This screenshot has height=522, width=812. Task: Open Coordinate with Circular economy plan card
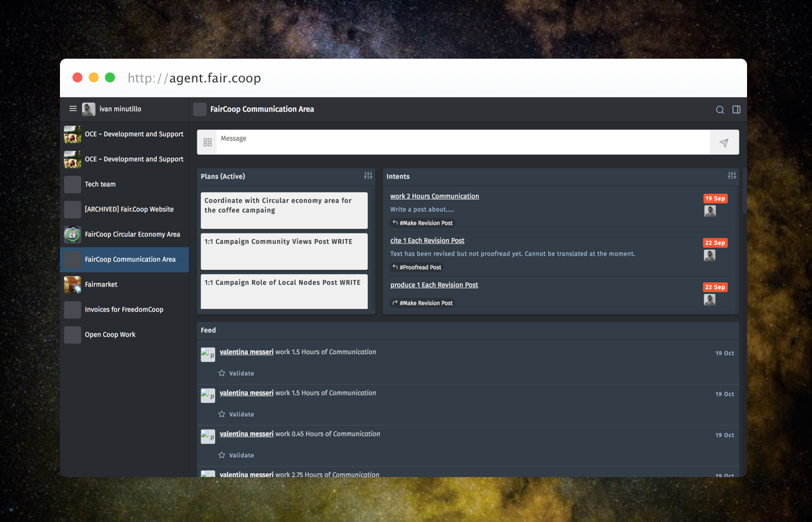[284, 210]
